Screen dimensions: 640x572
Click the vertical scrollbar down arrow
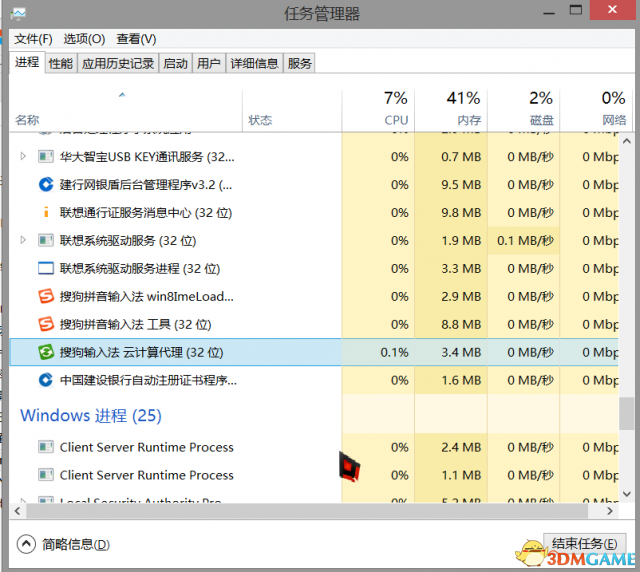point(627,494)
